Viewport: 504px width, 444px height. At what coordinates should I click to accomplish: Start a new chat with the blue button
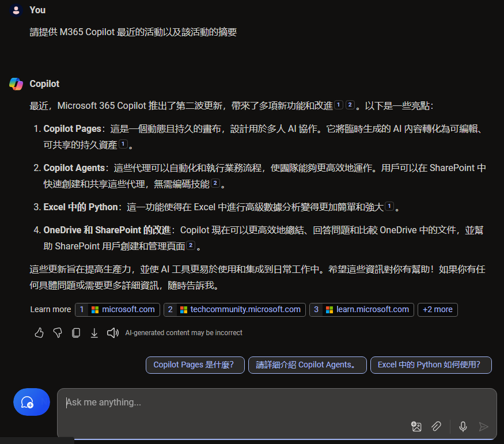coord(32,402)
